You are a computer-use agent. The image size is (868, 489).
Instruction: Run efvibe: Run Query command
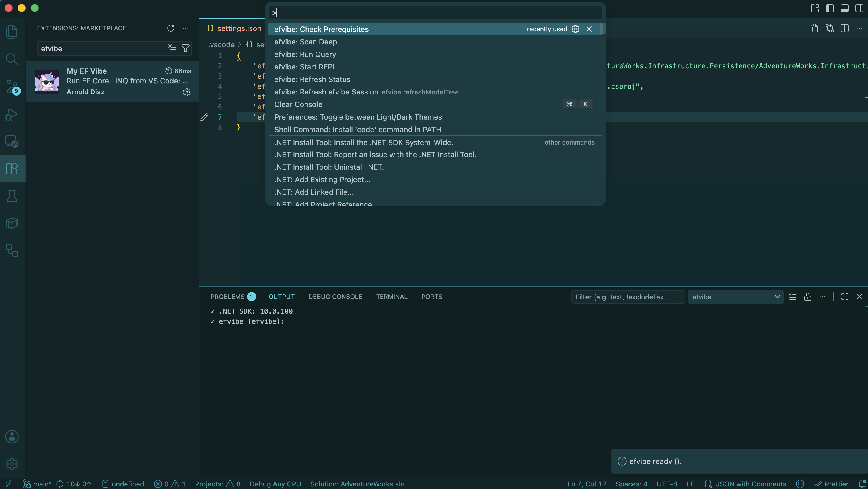(x=435, y=54)
